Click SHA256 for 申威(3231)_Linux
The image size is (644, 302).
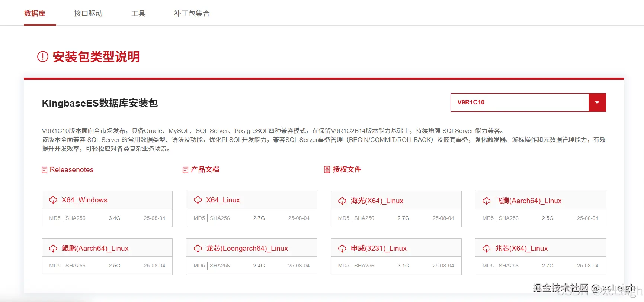click(364, 266)
